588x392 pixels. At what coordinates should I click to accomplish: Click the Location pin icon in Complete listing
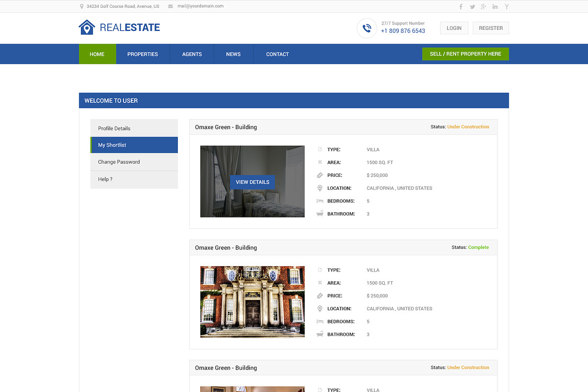tap(320, 309)
